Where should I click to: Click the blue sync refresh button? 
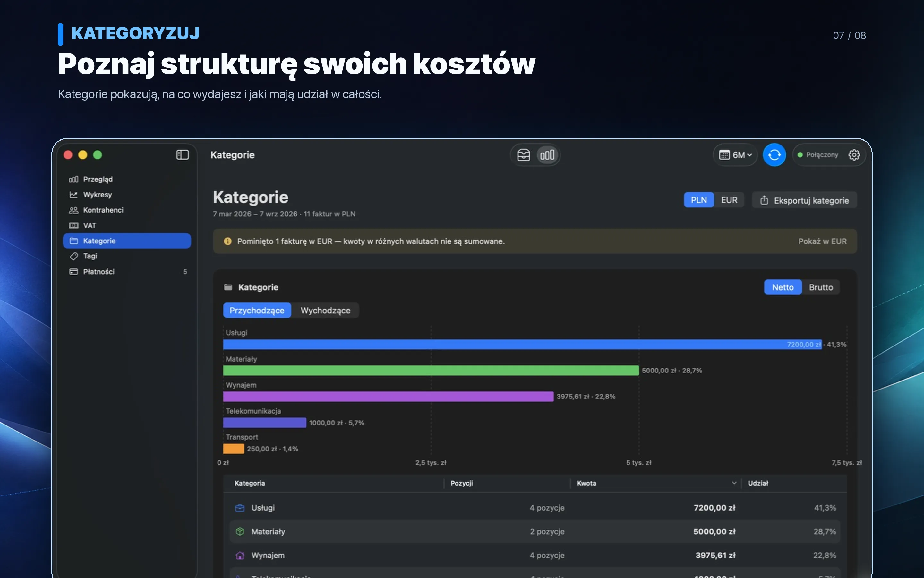pos(774,155)
